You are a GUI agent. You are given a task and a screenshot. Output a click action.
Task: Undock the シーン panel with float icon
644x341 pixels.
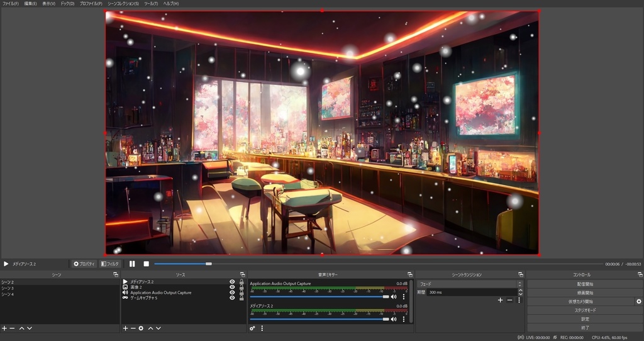coord(116,274)
